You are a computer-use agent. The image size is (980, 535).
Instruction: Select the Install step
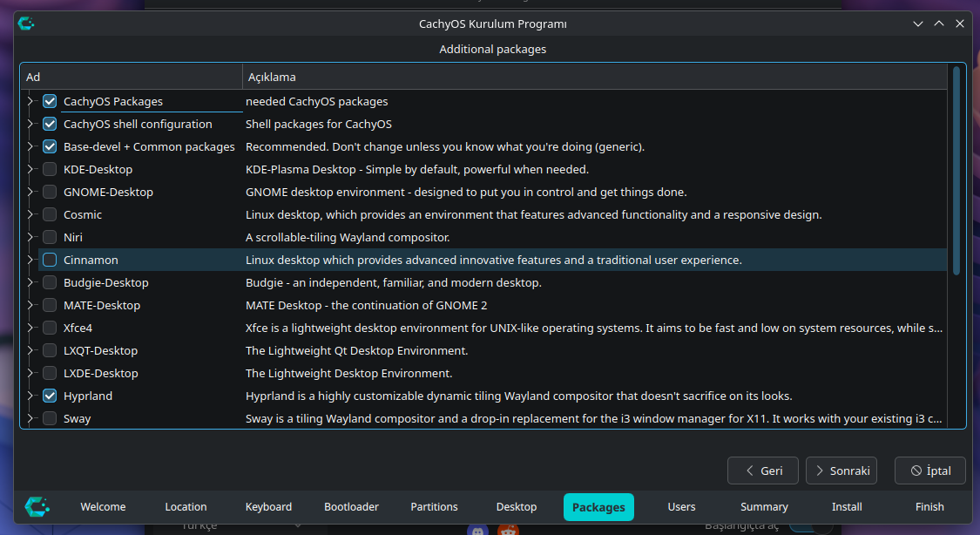847,507
